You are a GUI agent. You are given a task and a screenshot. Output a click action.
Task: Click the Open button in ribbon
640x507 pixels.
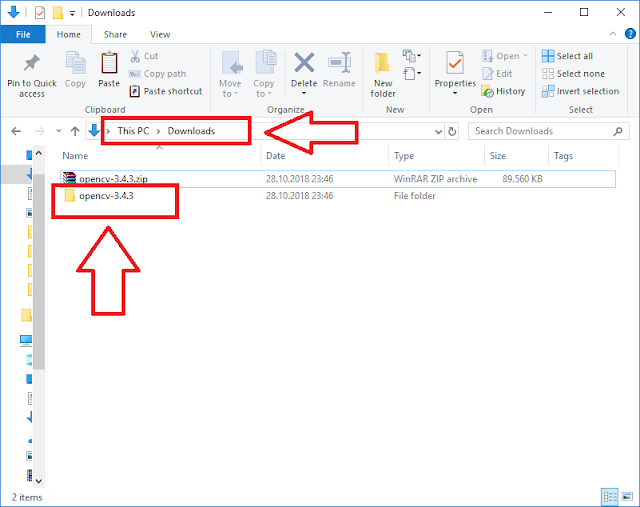[x=505, y=56]
